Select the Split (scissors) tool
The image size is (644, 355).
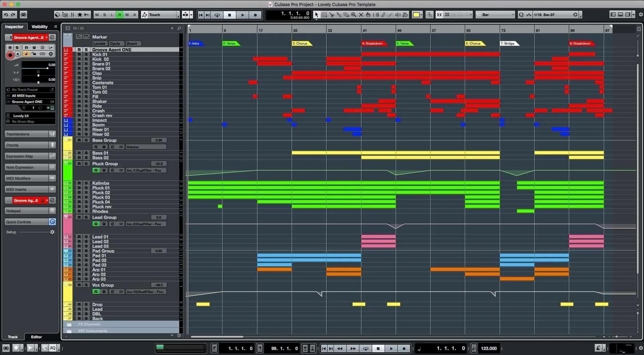click(332, 14)
